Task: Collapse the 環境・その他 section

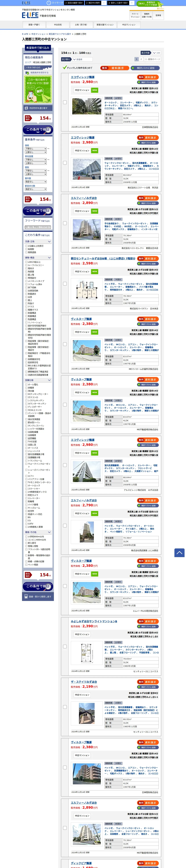Action: [38, 532]
